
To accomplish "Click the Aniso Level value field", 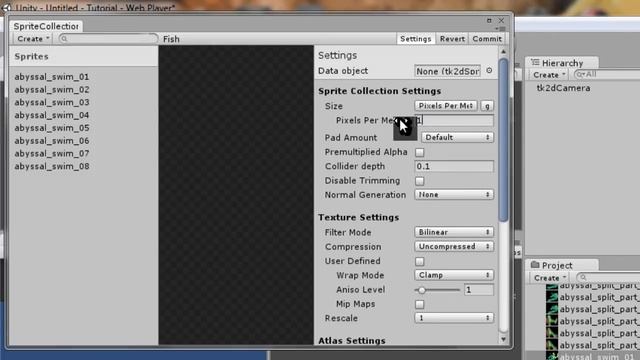I will [x=479, y=290].
